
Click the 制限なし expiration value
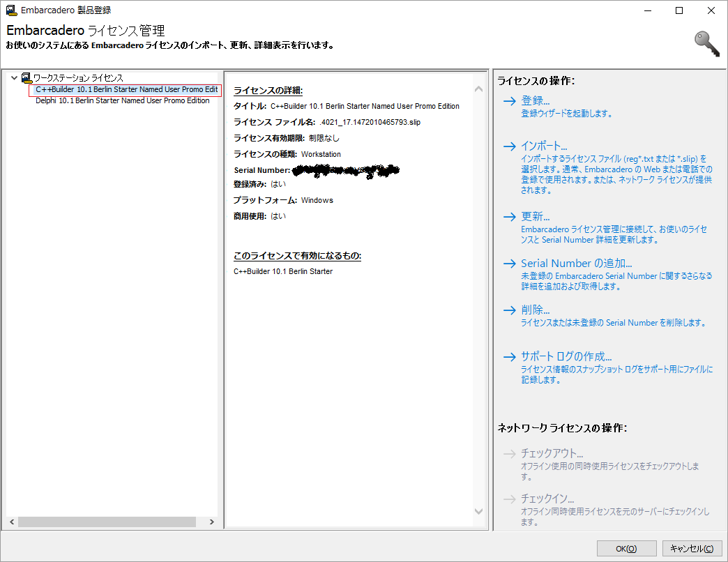coord(324,138)
